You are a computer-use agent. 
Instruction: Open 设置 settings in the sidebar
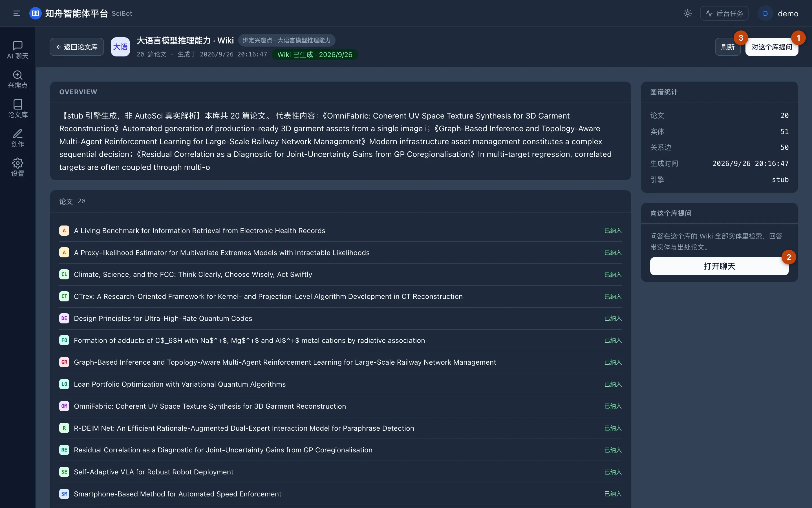click(17, 168)
